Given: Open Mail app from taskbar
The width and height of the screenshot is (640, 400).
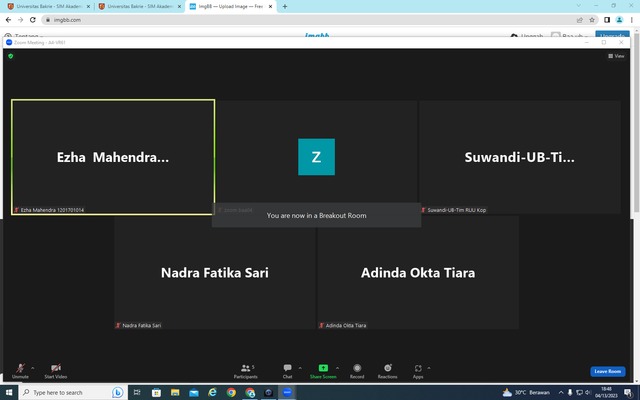Looking at the screenshot, I should [x=194, y=392].
